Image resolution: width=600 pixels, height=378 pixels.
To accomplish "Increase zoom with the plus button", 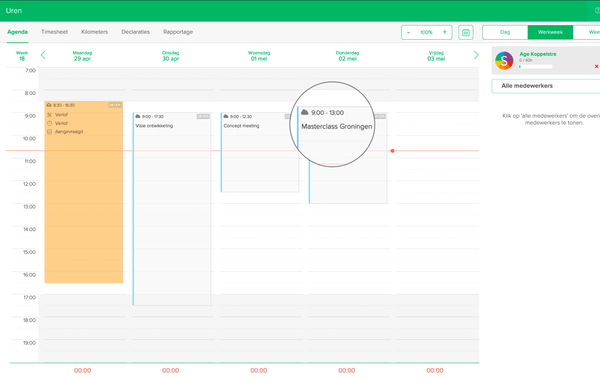I will pos(445,32).
